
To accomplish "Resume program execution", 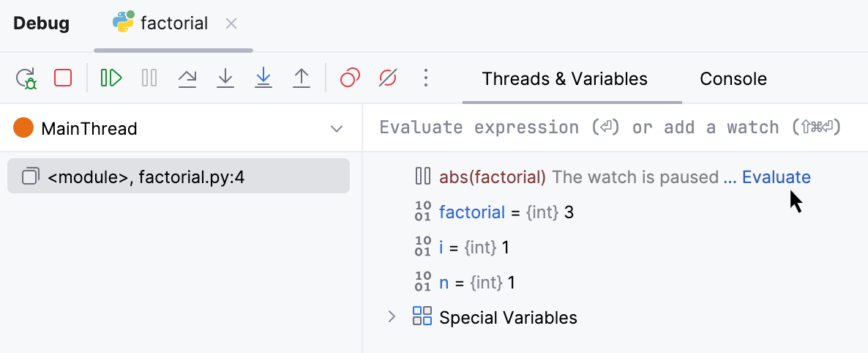I will tap(111, 78).
